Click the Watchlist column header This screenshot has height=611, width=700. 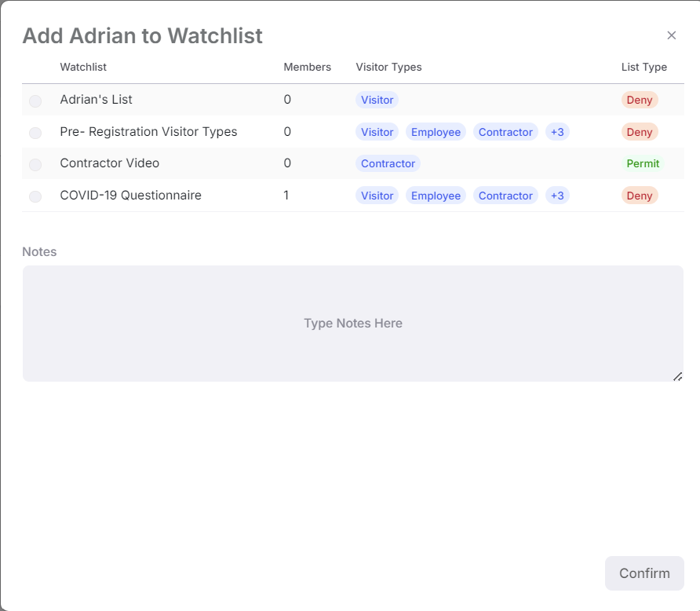83,67
